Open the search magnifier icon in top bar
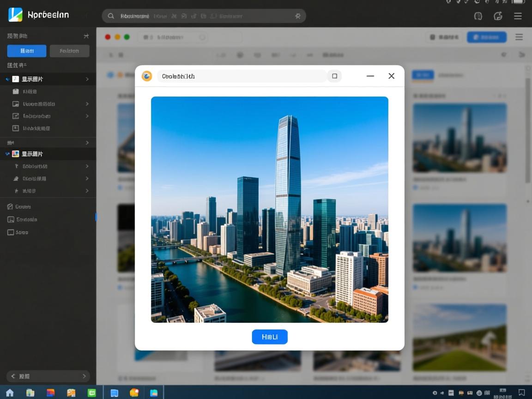Image resolution: width=532 pixels, height=399 pixels. (x=111, y=16)
